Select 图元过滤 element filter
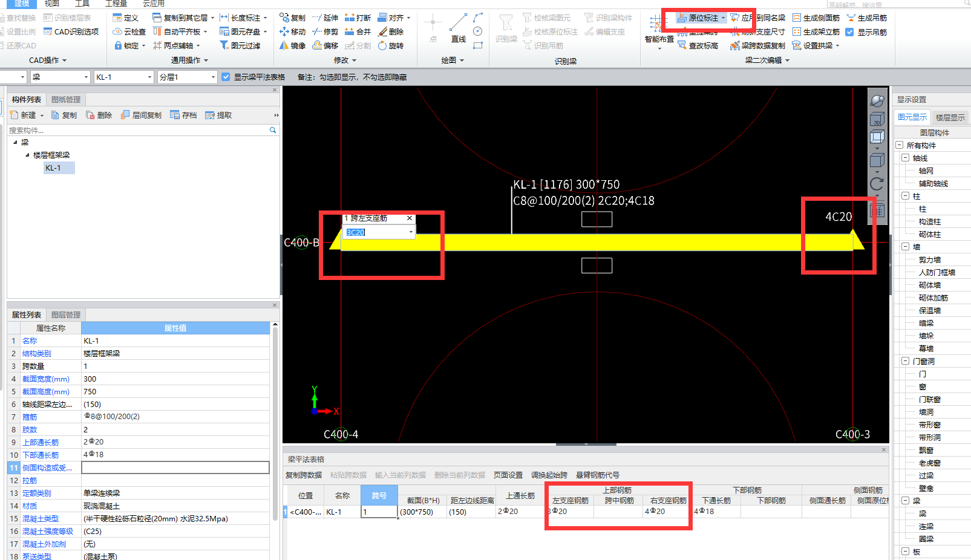The width and height of the screenshot is (971, 560). pyautogui.click(x=240, y=45)
